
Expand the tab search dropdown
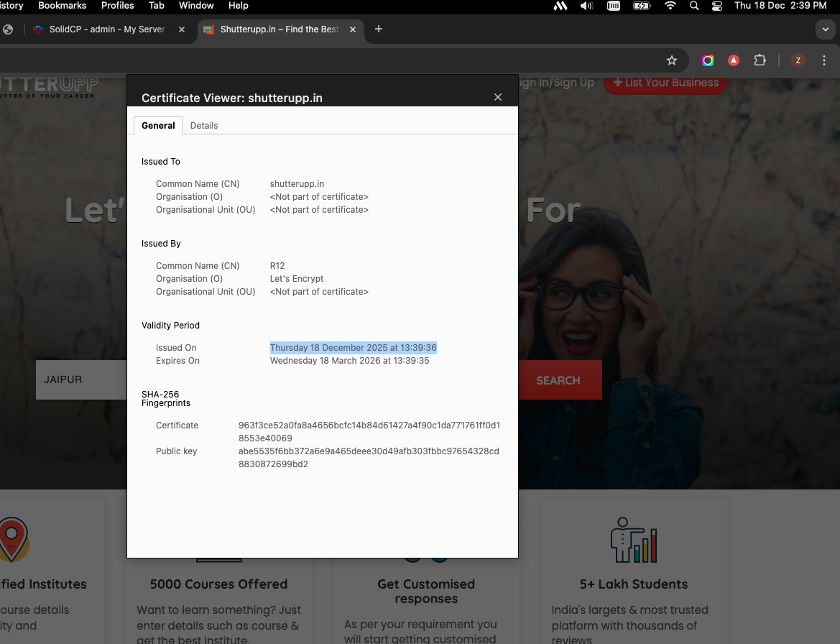point(825,29)
